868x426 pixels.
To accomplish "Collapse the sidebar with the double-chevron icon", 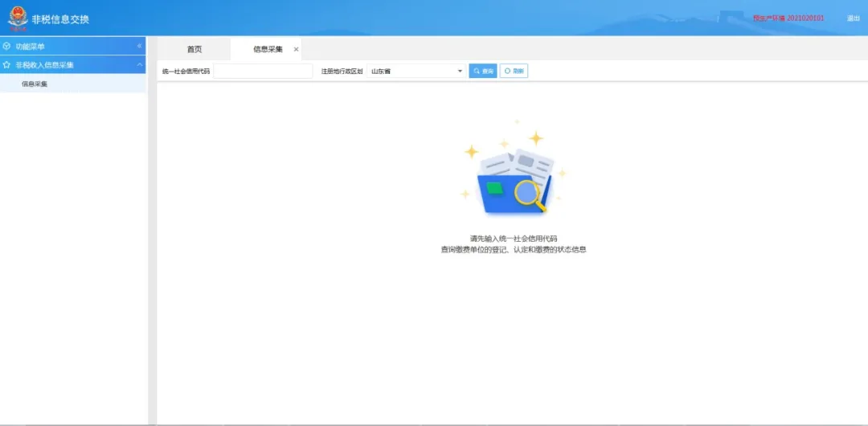I will 139,47.
